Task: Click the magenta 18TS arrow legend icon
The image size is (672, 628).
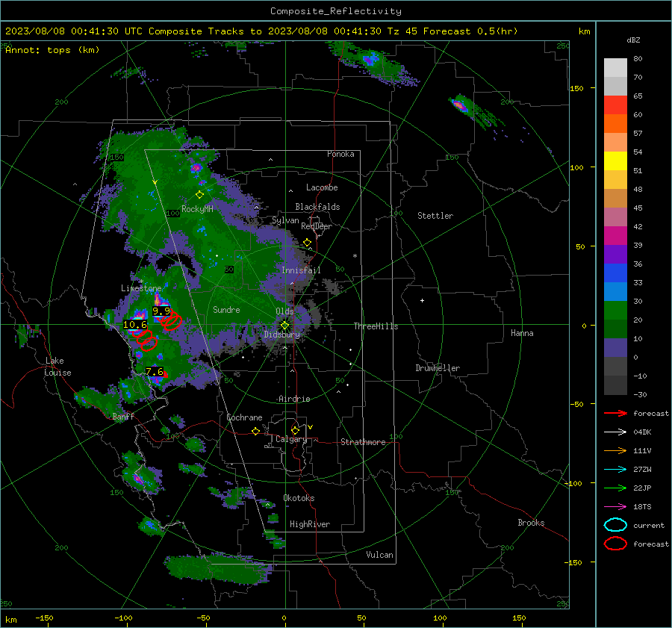Action: (615, 507)
